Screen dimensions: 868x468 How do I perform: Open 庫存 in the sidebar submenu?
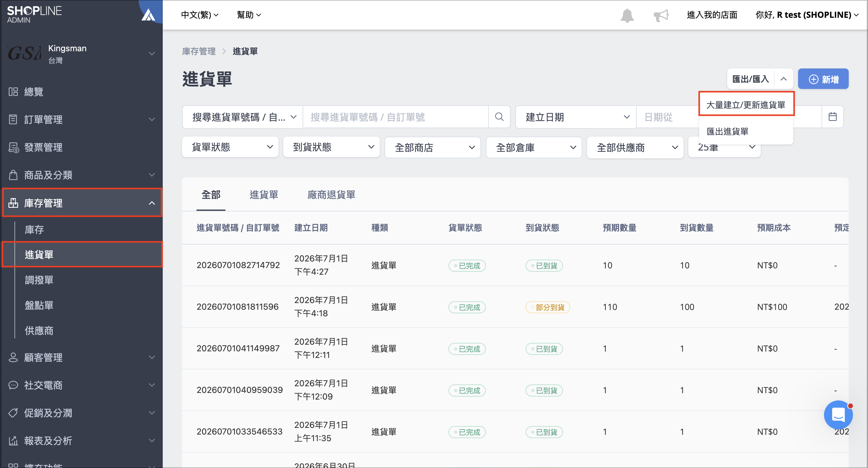click(34, 229)
